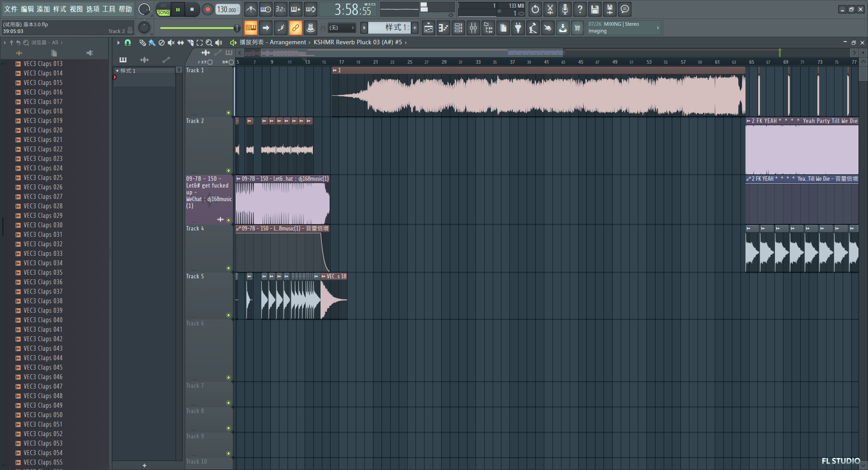Enable the 3-2-1 countdown before recording
Image resolution: width=868 pixels, height=470 pixels.
point(280,9)
